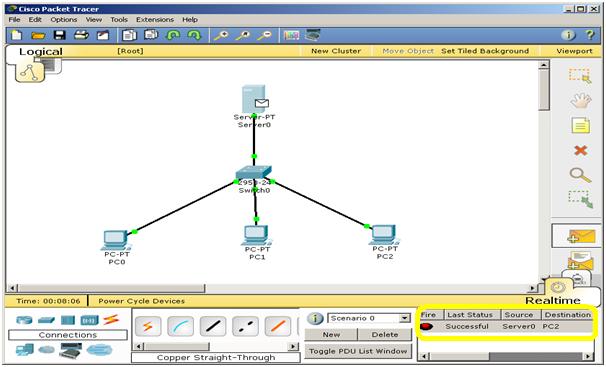Open the File menu
606x367 pixels.
click(14, 19)
